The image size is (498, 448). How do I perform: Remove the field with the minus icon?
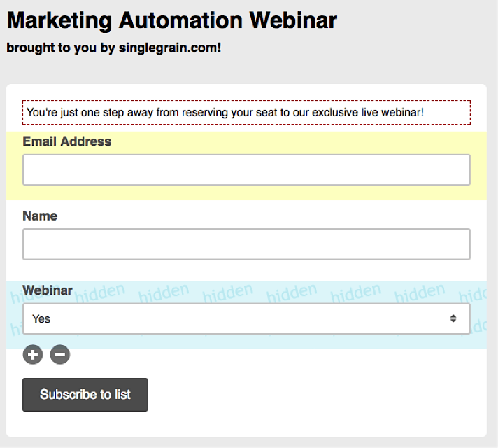tap(60, 354)
